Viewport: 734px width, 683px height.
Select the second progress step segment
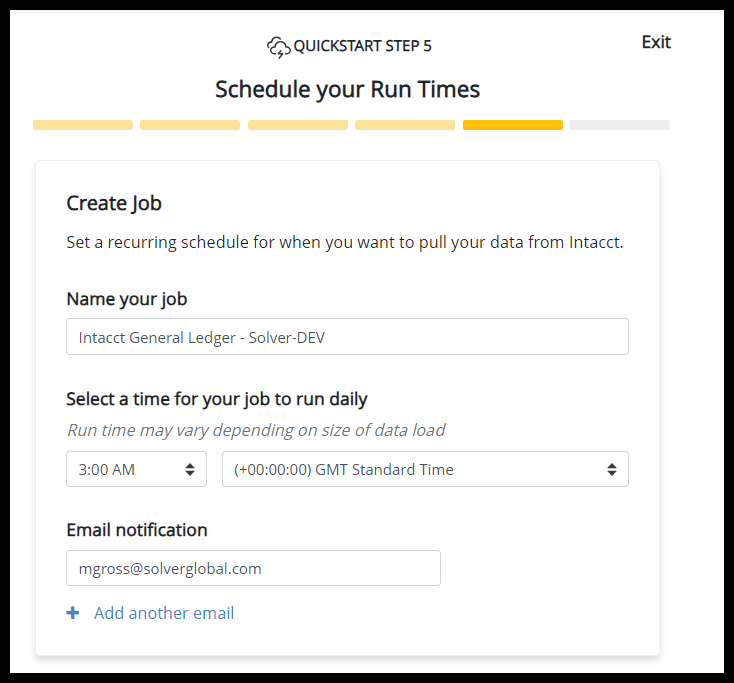[190, 125]
